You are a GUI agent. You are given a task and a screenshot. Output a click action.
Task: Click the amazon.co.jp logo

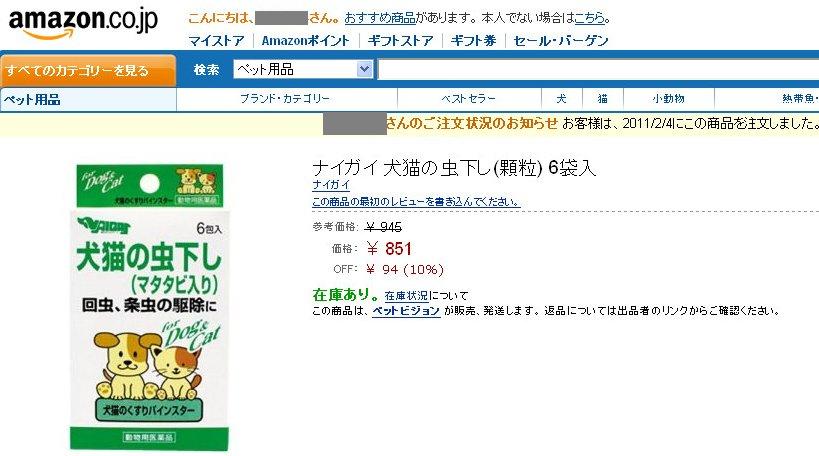(x=83, y=23)
